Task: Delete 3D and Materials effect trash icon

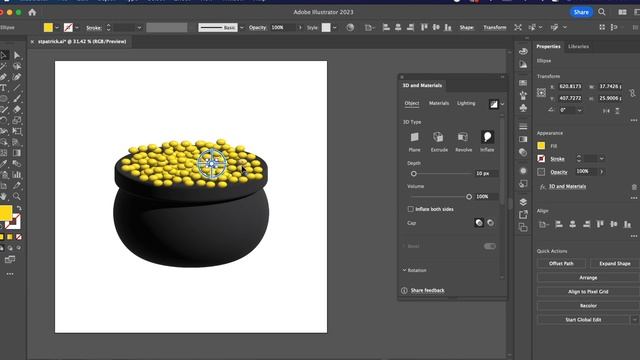Action: 634,187
